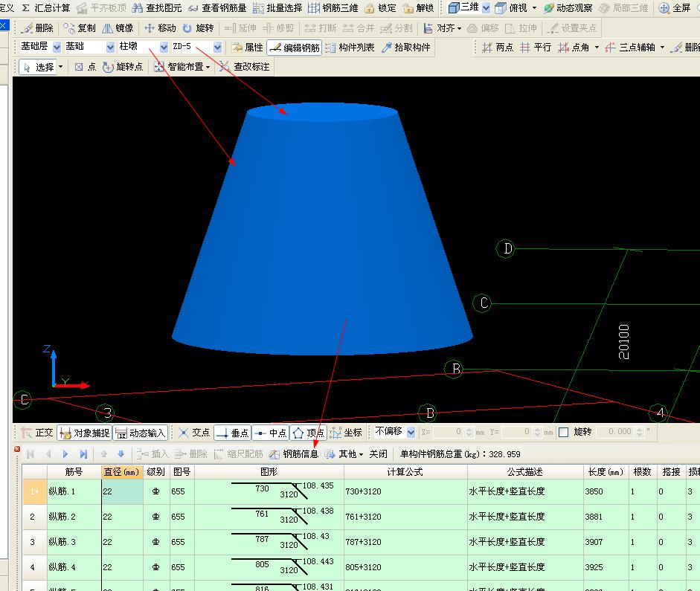Toggle the 旋转 checkbox in status bar

563,432
